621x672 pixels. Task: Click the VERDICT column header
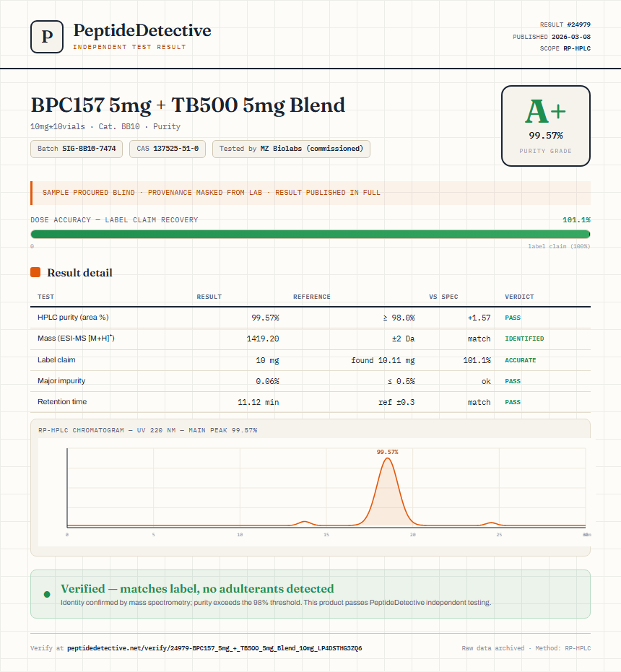[x=519, y=297]
